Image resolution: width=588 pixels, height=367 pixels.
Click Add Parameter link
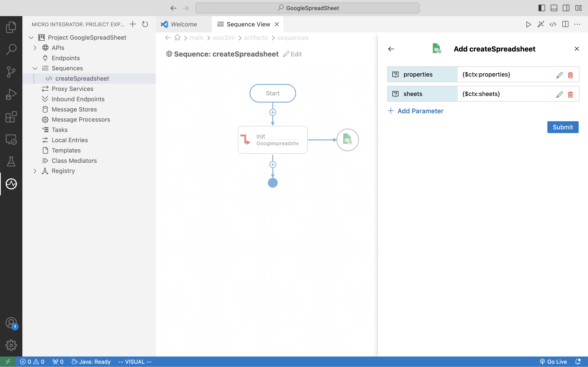coord(416,111)
